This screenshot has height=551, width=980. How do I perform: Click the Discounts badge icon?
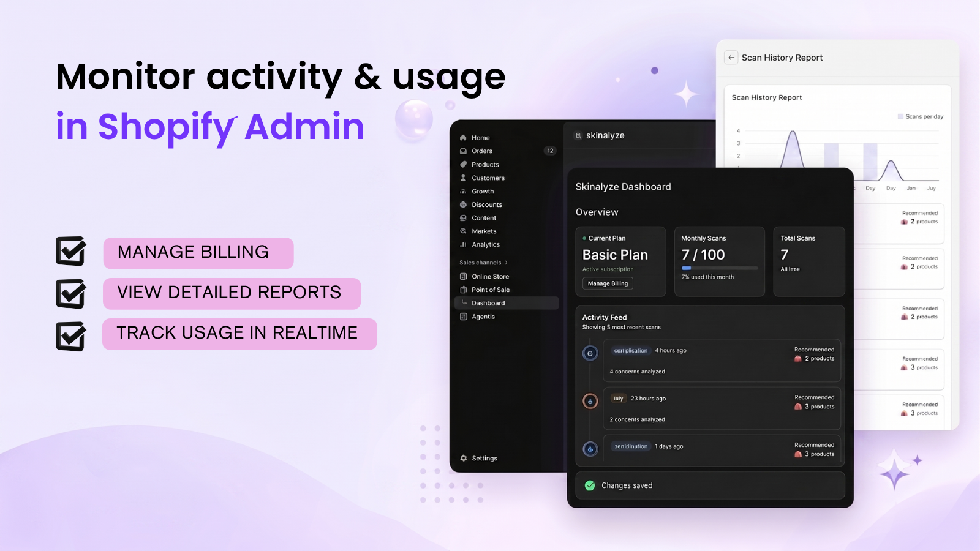coord(463,204)
